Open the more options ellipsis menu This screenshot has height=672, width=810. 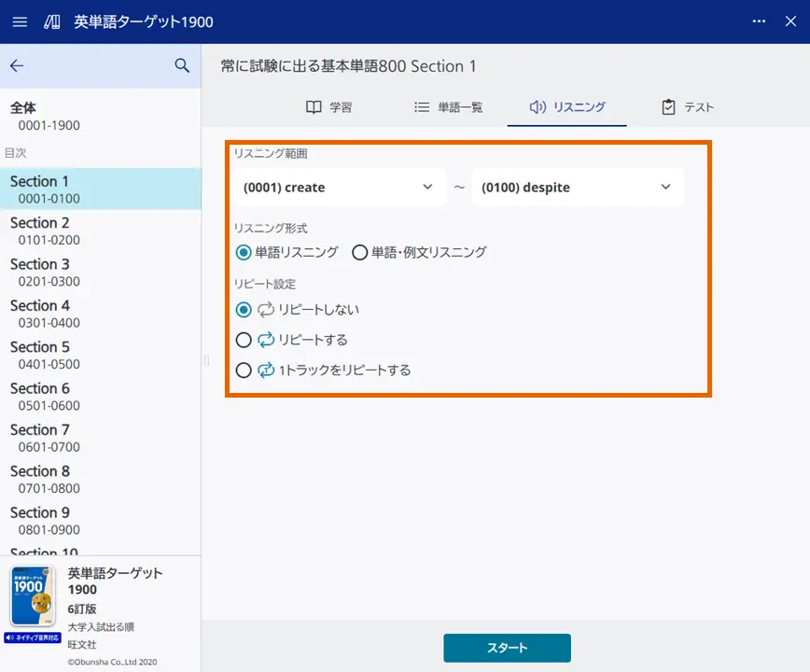(x=759, y=21)
